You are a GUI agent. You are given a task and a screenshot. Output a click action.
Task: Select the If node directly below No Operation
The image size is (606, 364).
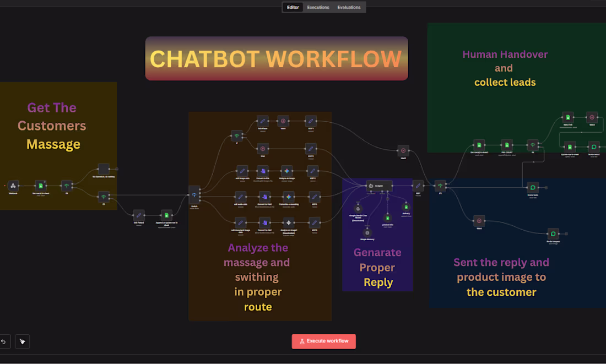104,197
